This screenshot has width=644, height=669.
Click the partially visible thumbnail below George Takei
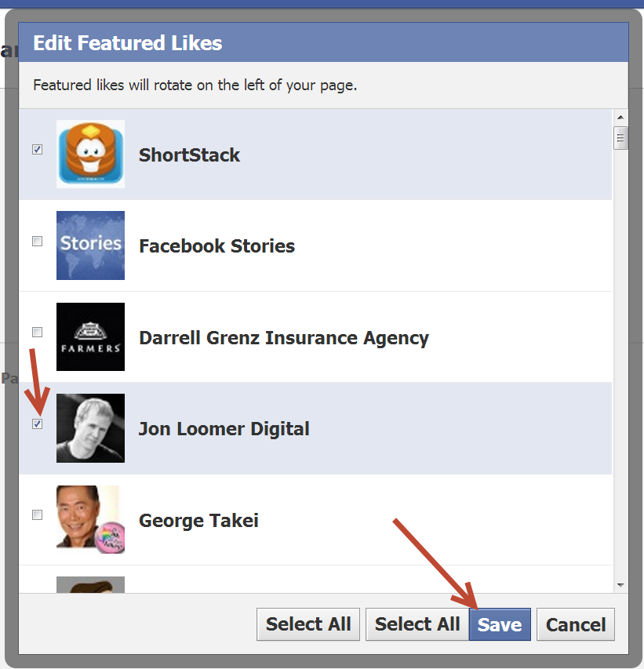point(90,584)
